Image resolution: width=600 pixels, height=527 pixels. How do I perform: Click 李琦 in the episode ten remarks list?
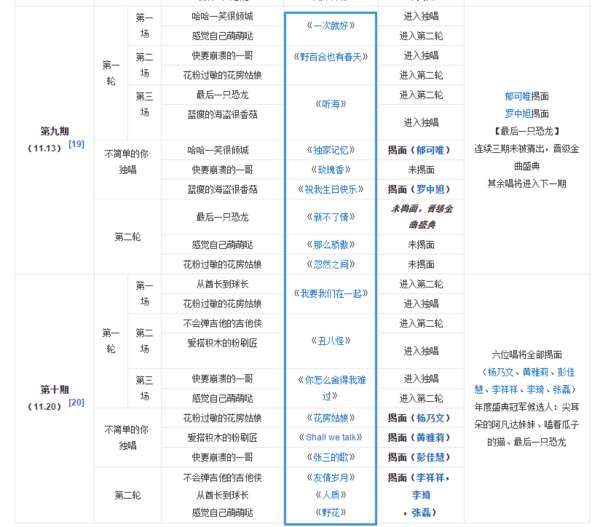(535, 389)
